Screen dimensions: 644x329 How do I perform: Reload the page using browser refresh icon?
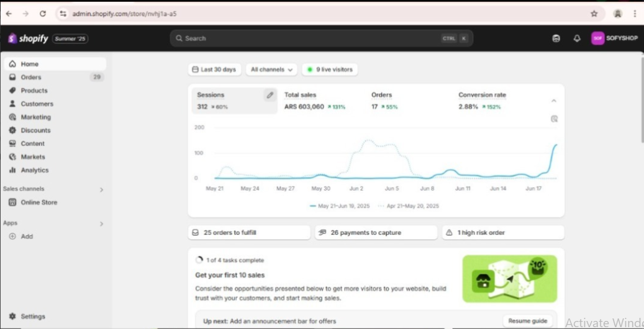42,13
